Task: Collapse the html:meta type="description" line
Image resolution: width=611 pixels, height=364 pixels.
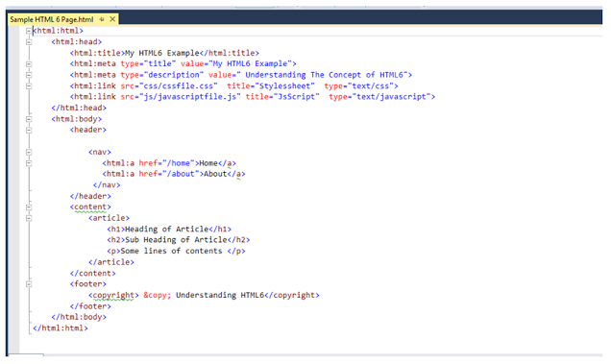Action: pyautogui.click(x=29, y=75)
